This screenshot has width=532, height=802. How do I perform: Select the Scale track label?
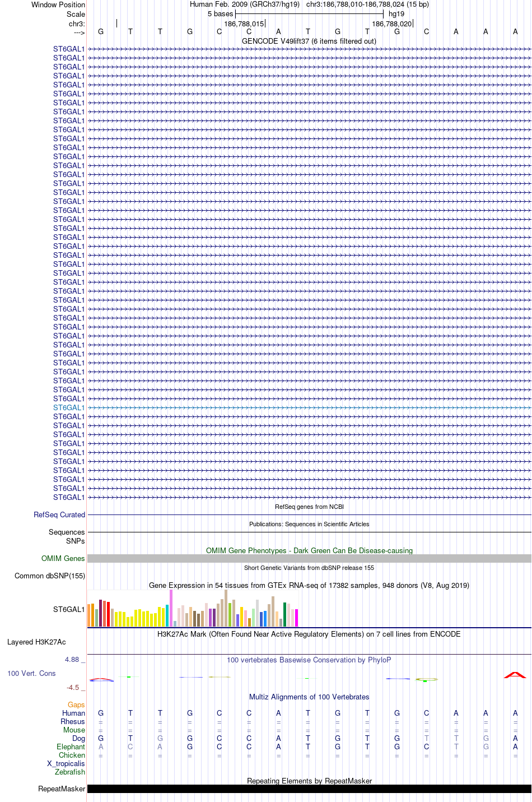coord(76,14)
